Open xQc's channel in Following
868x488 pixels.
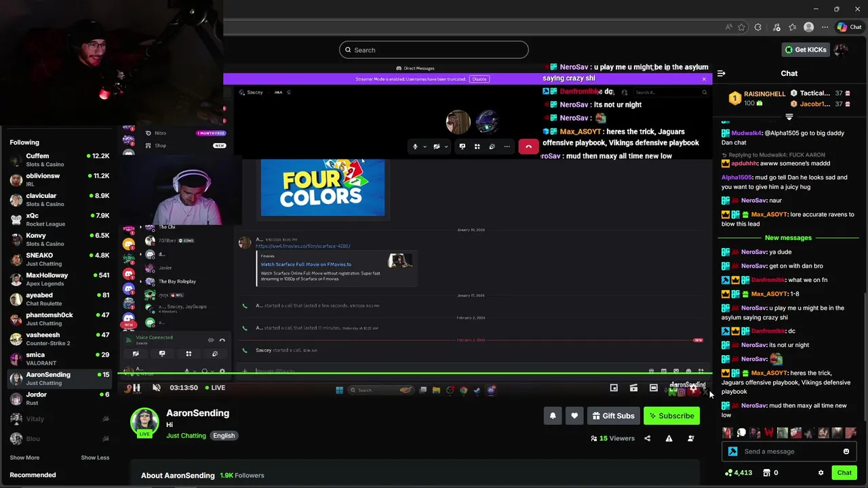60,220
